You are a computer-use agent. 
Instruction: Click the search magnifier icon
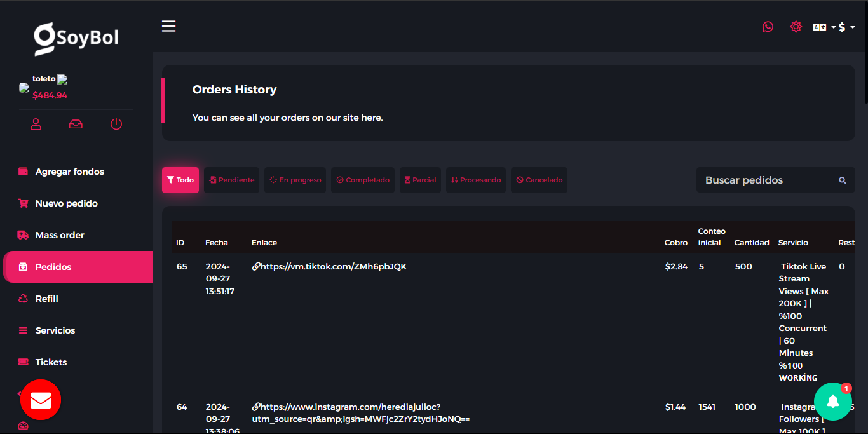(x=843, y=180)
